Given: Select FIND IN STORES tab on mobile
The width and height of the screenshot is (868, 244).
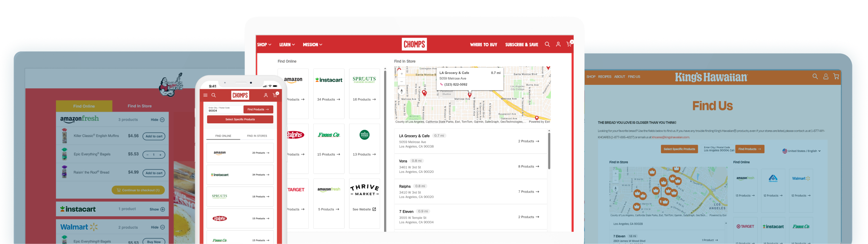Looking at the screenshot, I should click(257, 136).
